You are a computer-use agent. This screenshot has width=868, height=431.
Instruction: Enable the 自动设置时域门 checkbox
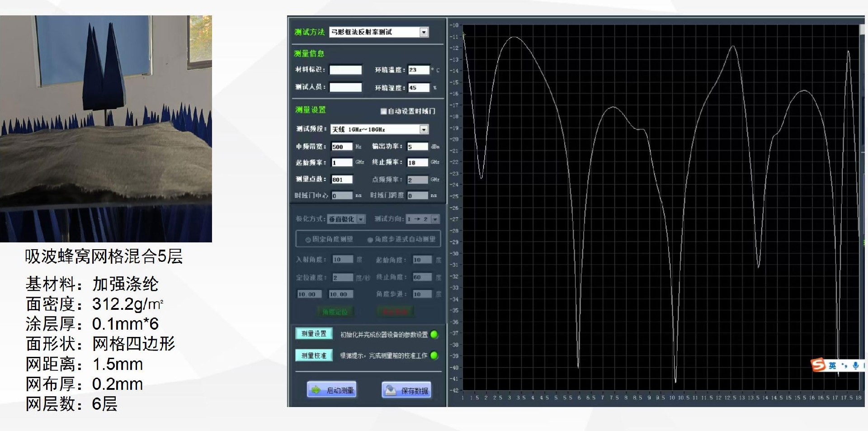383,111
